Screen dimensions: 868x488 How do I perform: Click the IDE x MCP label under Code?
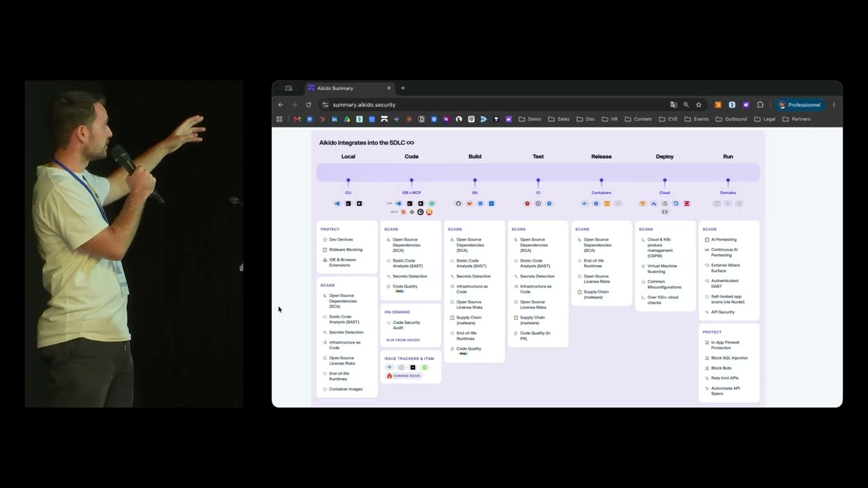pyautogui.click(x=412, y=192)
